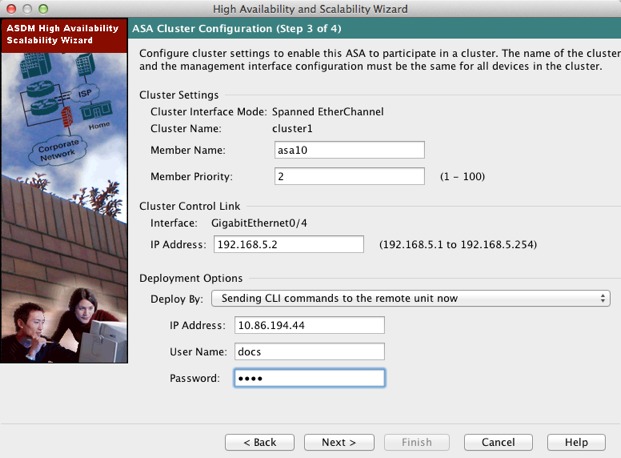
Task: Focus the Cluster Control Link IP Address field
Action: click(289, 244)
